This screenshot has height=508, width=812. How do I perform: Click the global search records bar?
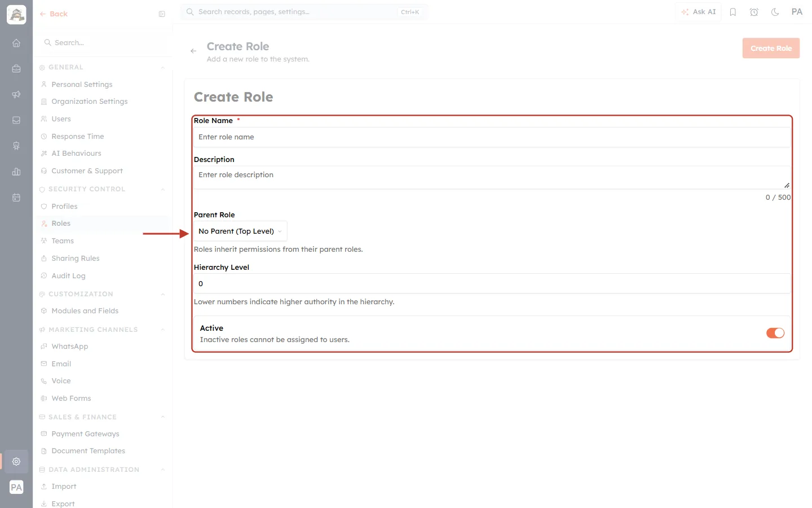click(x=304, y=12)
